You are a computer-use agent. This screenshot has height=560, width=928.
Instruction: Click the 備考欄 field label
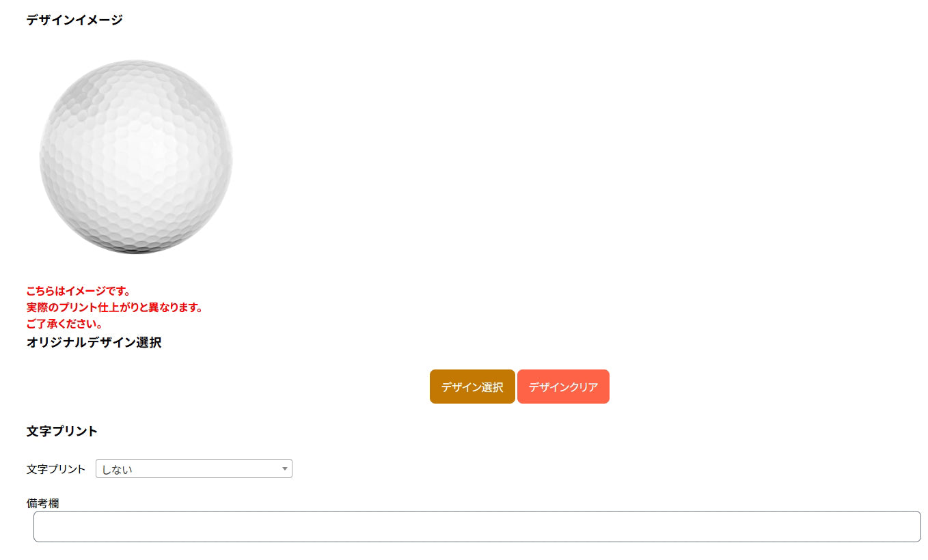(x=42, y=503)
